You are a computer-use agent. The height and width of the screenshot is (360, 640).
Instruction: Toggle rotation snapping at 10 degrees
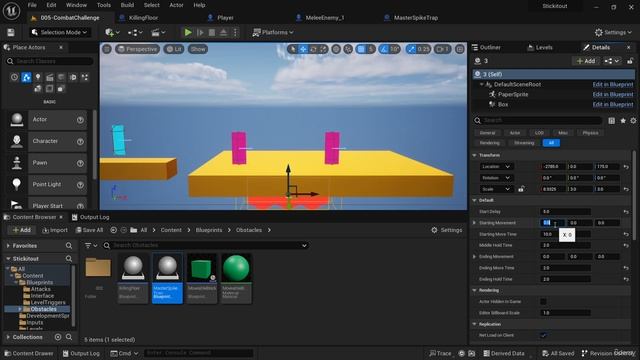click(x=384, y=49)
